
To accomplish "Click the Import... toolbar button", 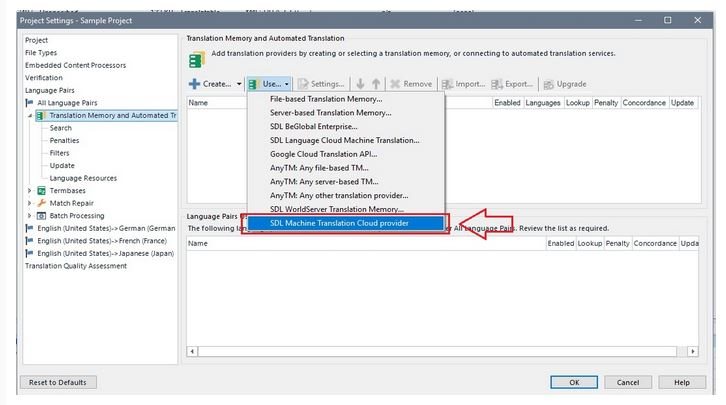I will click(x=463, y=84).
